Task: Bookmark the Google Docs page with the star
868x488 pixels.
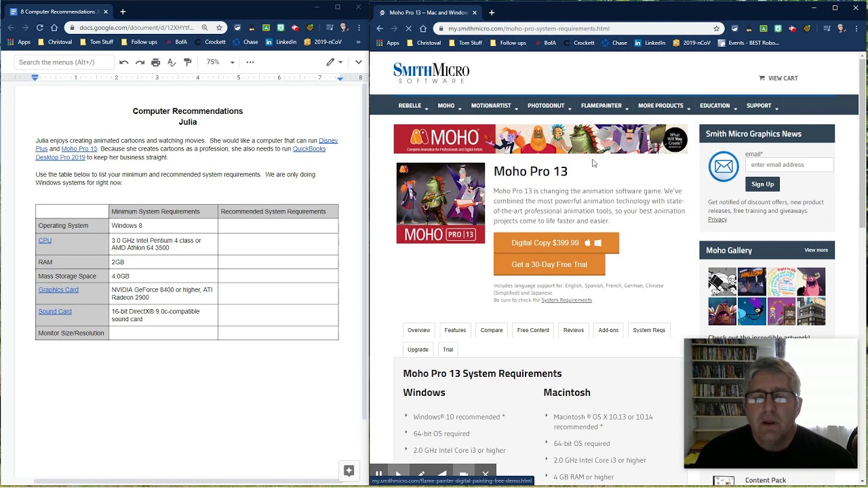Action: [x=219, y=28]
